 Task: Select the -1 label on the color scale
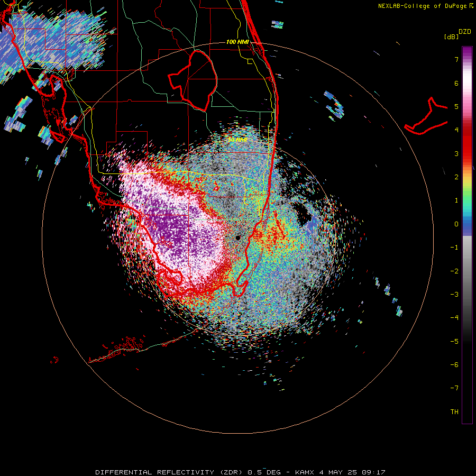454,248
